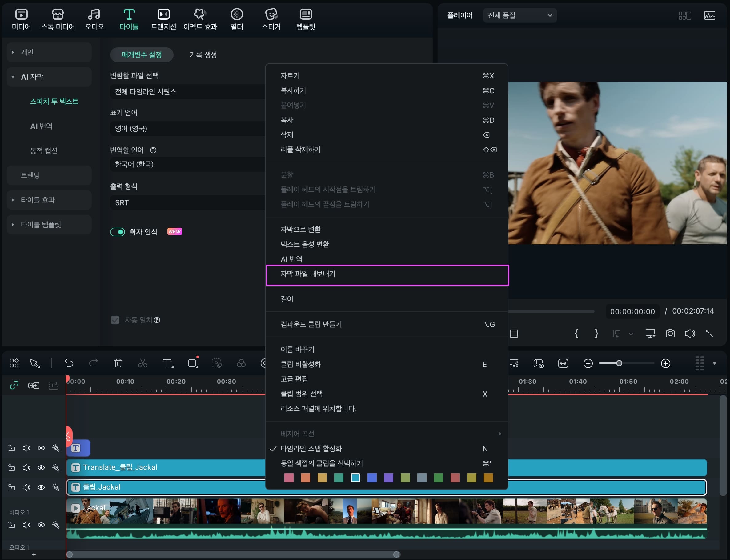Open AI 번역 from the sidebar
The height and width of the screenshot is (560, 730).
(41, 126)
